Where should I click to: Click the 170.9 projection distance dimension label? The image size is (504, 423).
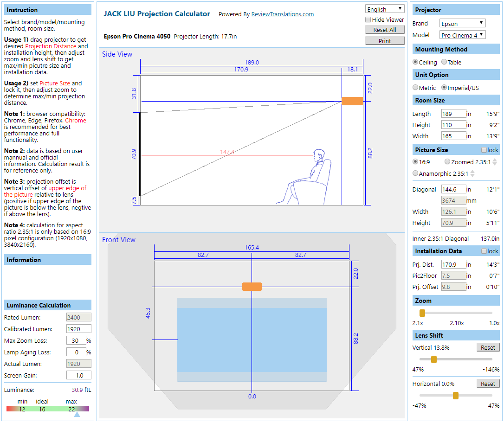[x=241, y=70]
